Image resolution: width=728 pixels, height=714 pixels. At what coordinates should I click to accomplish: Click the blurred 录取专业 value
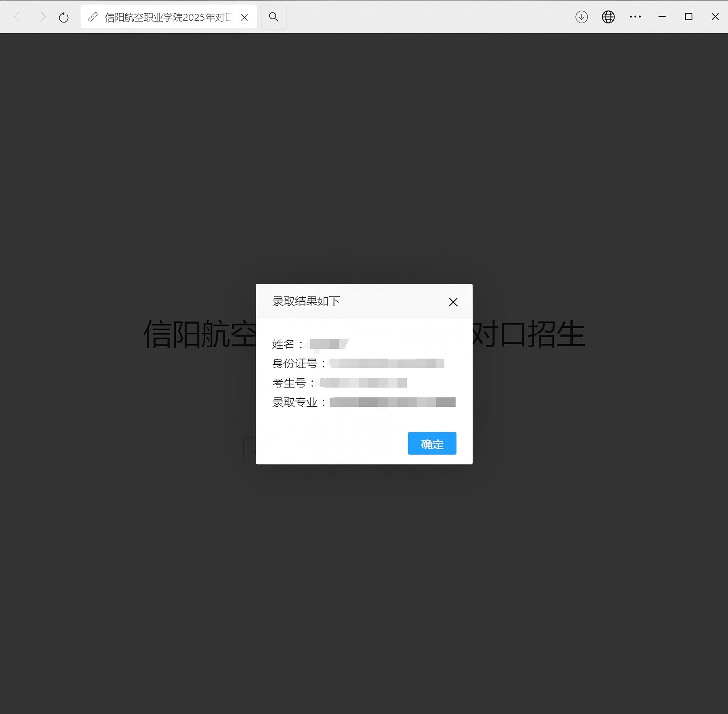pos(392,402)
